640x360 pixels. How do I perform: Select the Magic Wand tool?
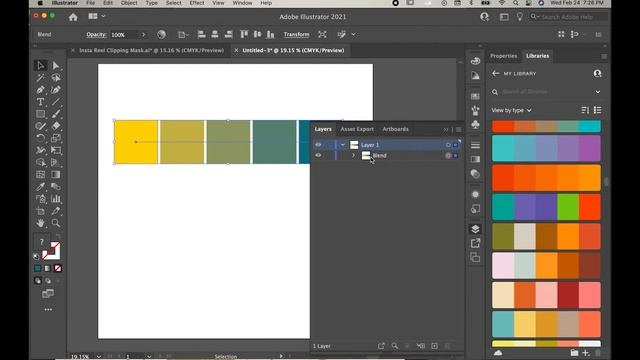click(x=40, y=78)
